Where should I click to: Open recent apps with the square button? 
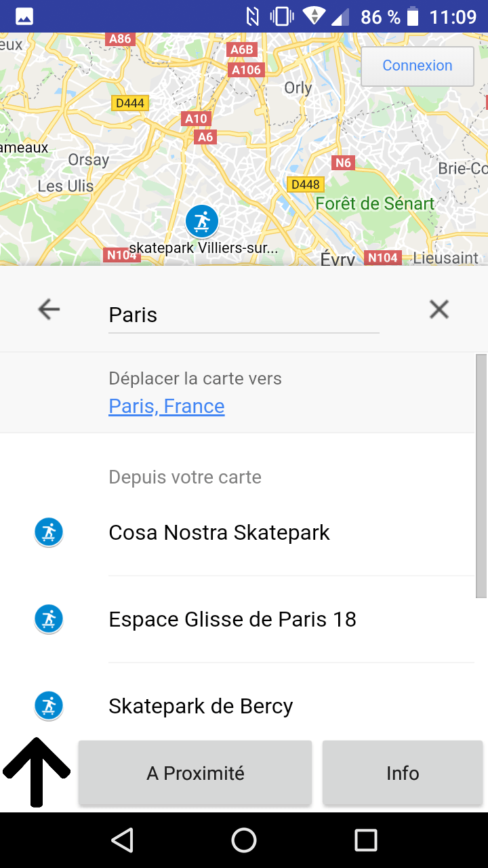click(366, 840)
